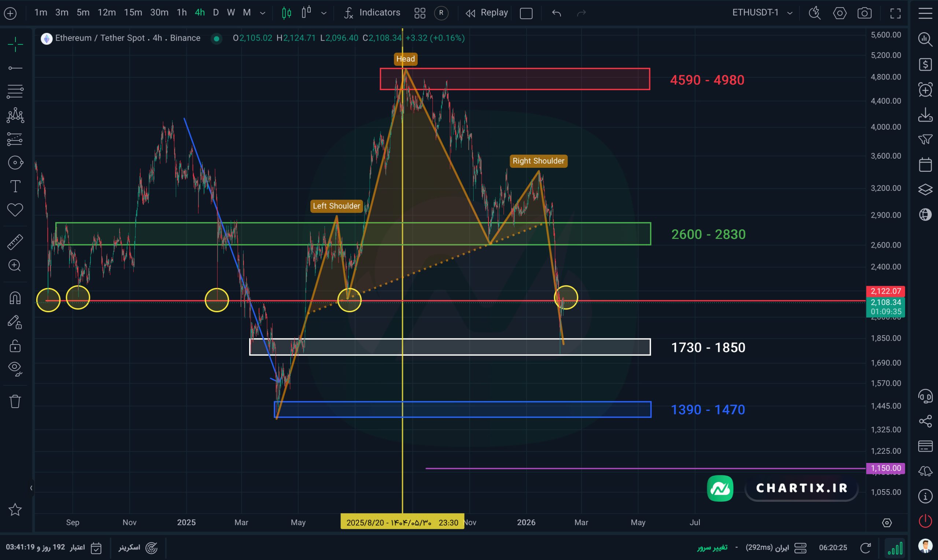Start bar Replay mode

coord(487,13)
